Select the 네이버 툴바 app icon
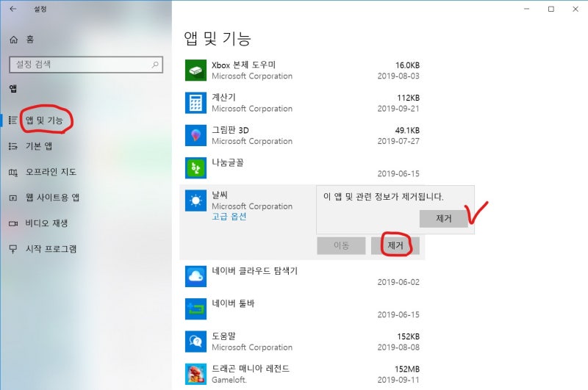 (196, 308)
